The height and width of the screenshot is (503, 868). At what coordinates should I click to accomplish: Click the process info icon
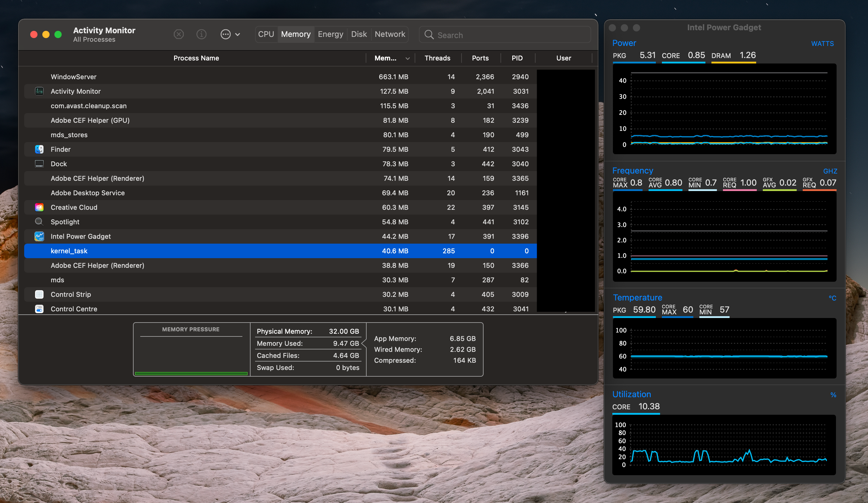tap(201, 34)
